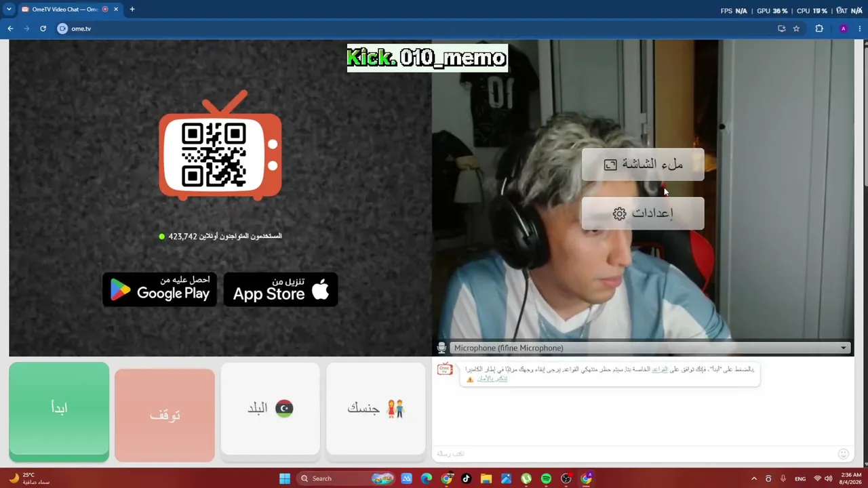Screen dimensions: 868x488
Task: Open Microsoft Edge from taskbar
Action: (427, 479)
